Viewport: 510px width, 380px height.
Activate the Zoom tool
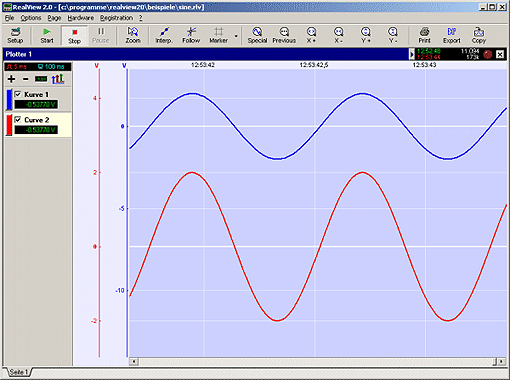click(x=133, y=35)
